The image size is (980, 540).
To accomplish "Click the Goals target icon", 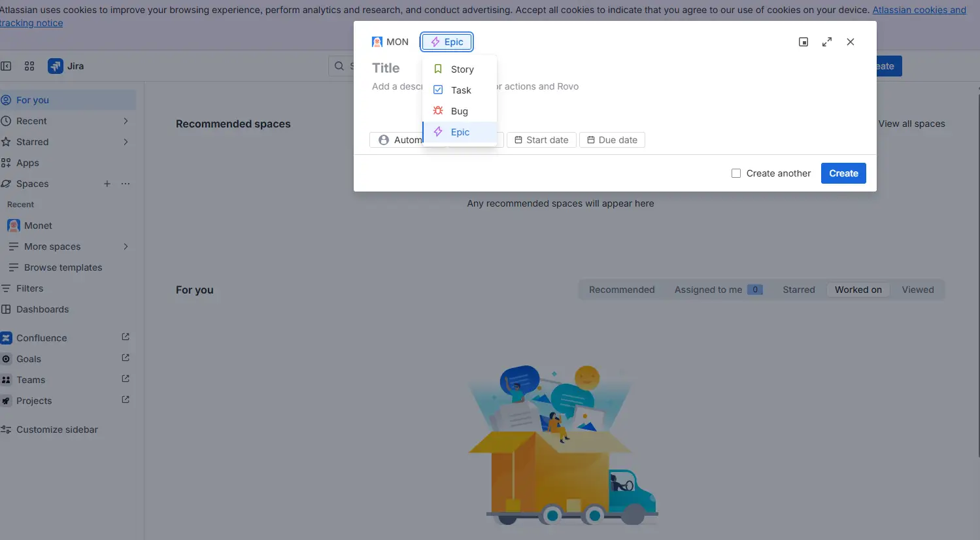I will [7, 359].
